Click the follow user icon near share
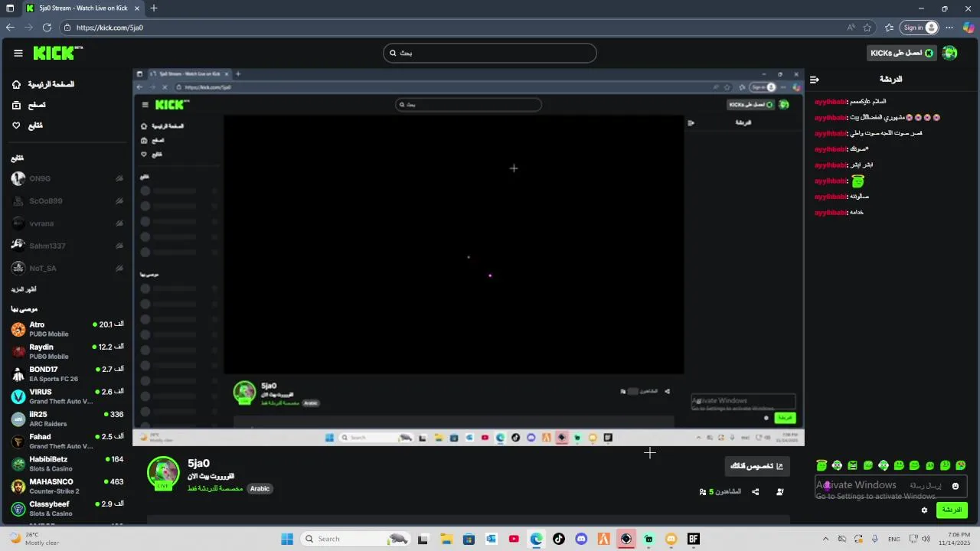 pos(779,492)
